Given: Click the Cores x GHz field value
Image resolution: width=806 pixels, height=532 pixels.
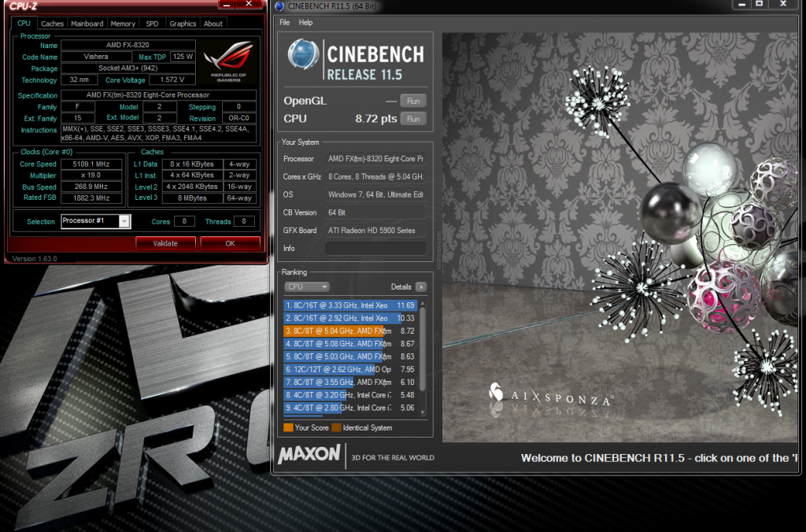Looking at the screenshot, I should tap(375, 177).
